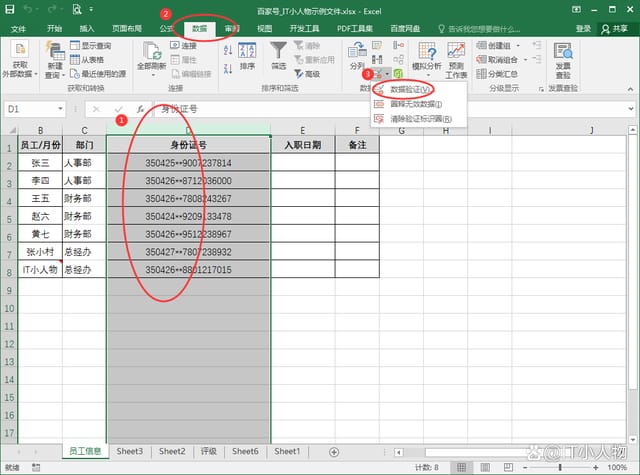This screenshot has width=640, height=475.
Task: Expand the formula bar with right arrow
Action: tap(631, 109)
